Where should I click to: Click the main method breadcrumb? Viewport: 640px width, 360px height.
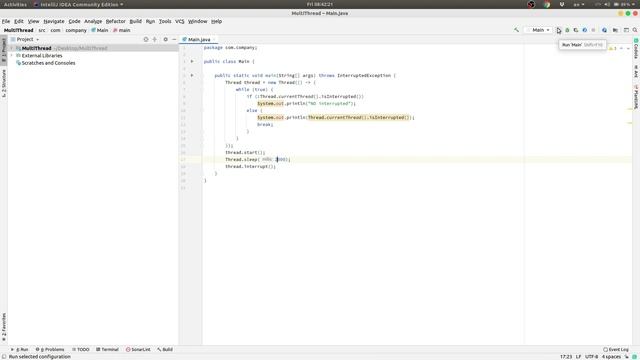(x=122, y=30)
